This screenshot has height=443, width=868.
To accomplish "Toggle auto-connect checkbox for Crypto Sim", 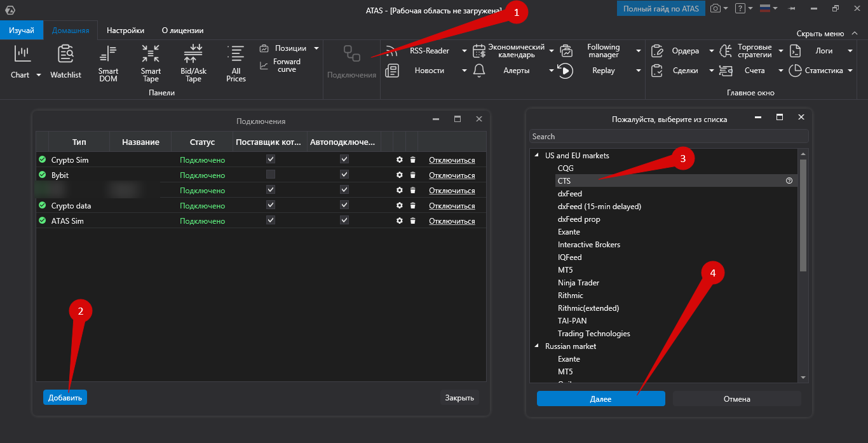I will click(x=344, y=160).
